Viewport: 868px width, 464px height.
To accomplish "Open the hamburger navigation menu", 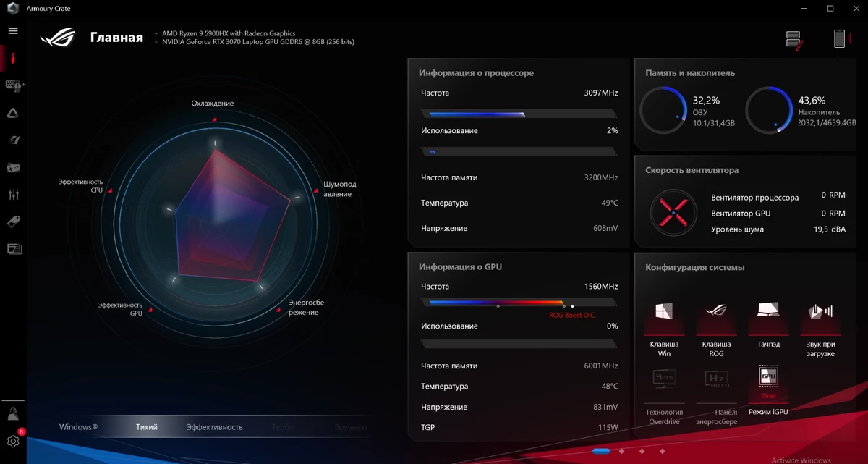I will click(13, 31).
